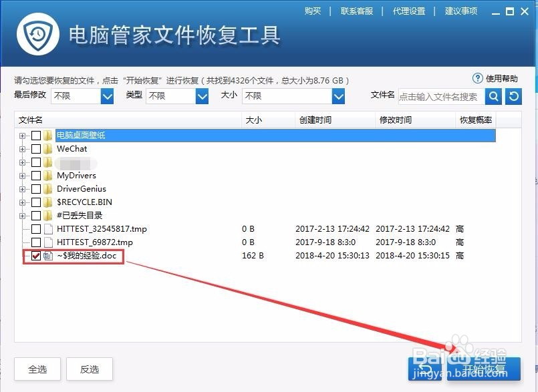This screenshot has width=538, height=392.
Task: Select the $RECYCLE.BIN folder name
Action: click(x=84, y=202)
